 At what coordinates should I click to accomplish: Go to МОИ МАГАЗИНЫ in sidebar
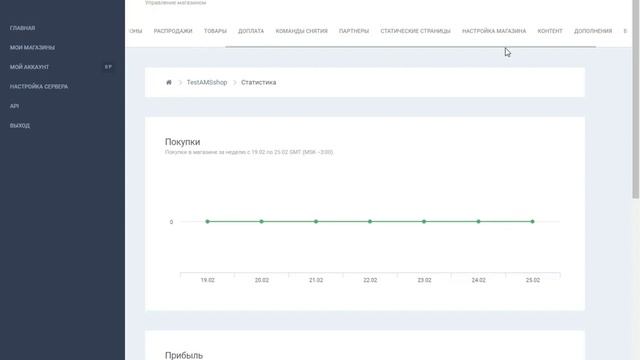[32, 47]
